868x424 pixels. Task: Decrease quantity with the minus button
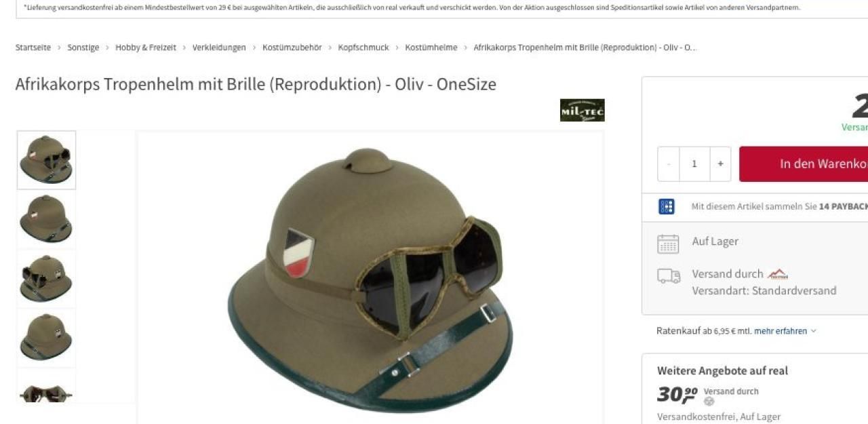(669, 164)
